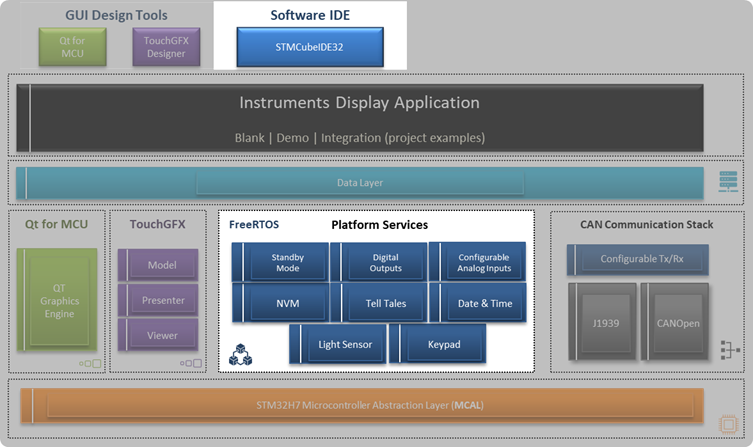The width and height of the screenshot is (753, 447).
Task: Click the microchip icon beside MCAL
Action: pos(728,424)
